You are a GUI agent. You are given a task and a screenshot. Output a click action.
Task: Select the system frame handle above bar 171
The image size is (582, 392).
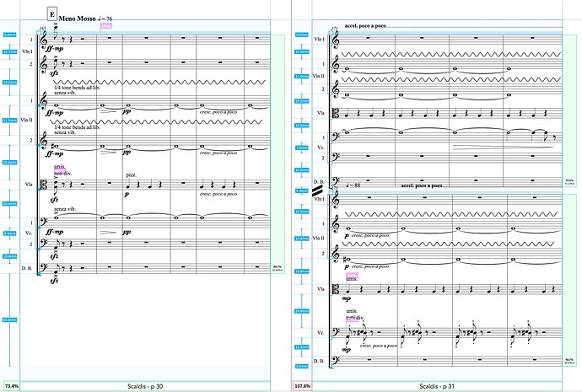click(x=331, y=33)
